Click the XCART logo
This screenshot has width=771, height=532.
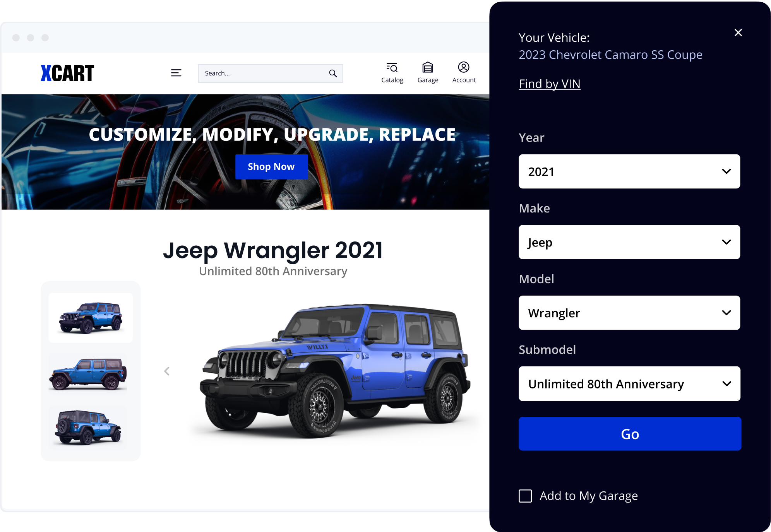point(67,73)
